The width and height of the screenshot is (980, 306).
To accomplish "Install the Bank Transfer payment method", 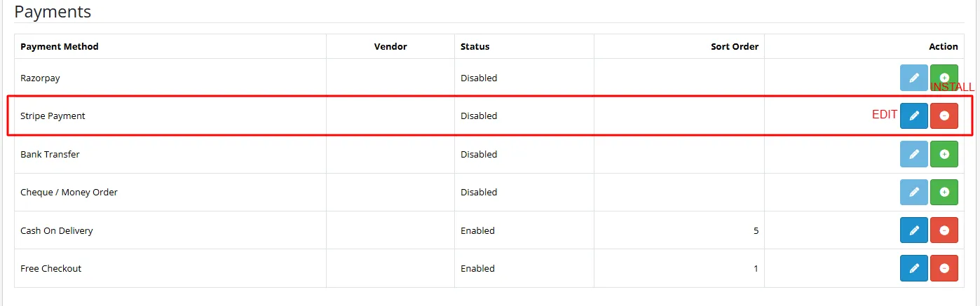I will (944, 154).
